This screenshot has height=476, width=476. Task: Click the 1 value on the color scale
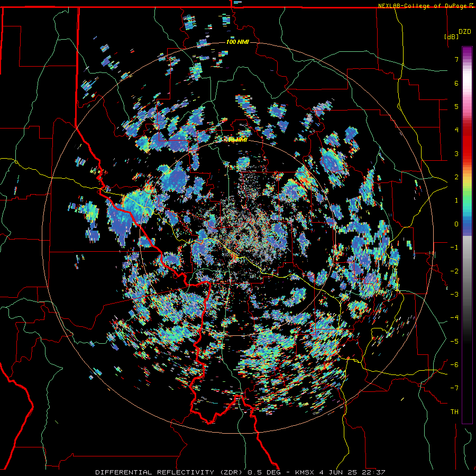[x=456, y=200]
